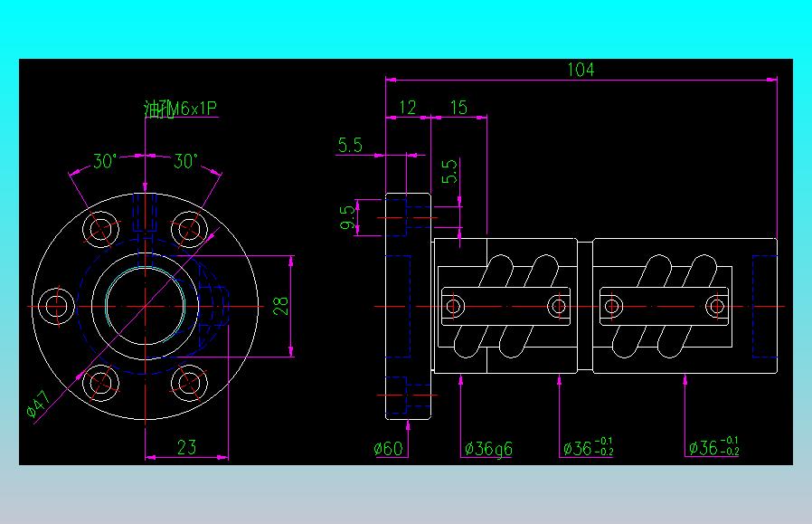Click the 油孔M6x1P oil hole annotation
The image size is (812, 524).
180,109
